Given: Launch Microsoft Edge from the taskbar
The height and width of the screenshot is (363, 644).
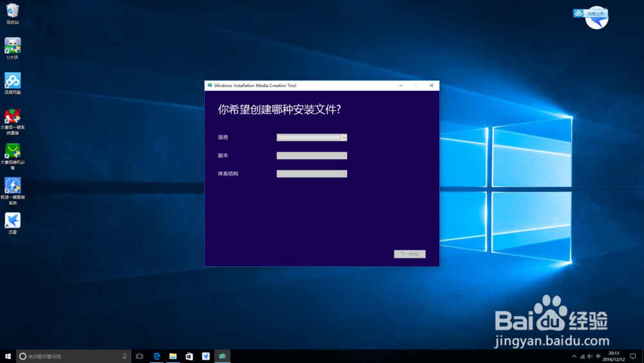Looking at the screenshot, I should tap(156, 357).
